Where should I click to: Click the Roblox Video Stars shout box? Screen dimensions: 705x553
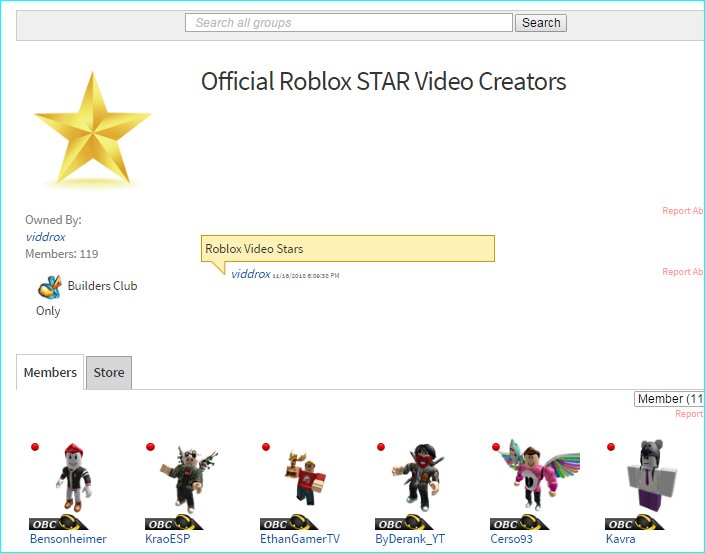[x=348, y=248]
